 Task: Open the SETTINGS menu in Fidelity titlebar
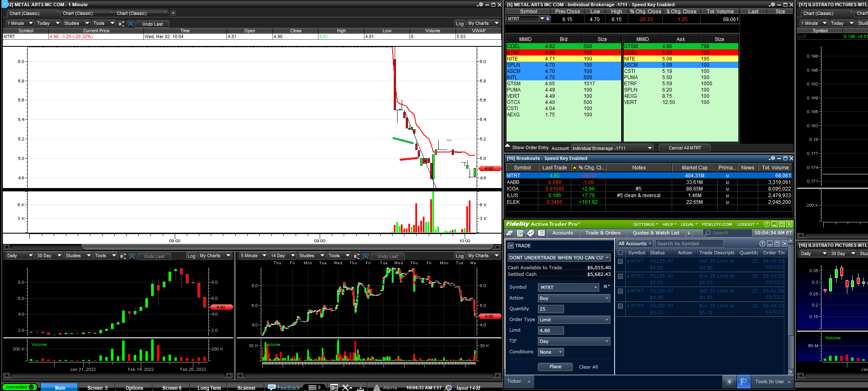tap(646, 224)
